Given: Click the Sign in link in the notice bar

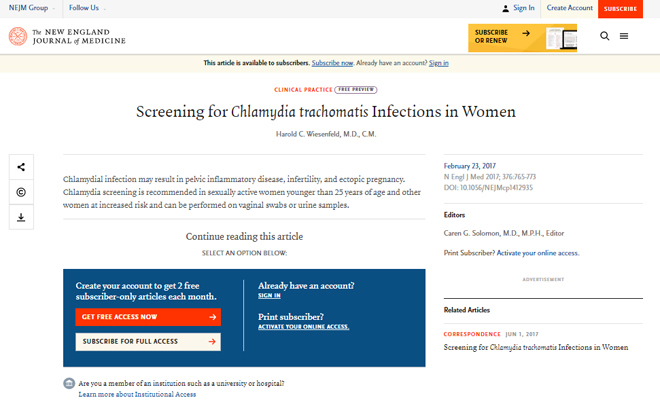Looking at the screenshot, I should [x=439, y=63].
